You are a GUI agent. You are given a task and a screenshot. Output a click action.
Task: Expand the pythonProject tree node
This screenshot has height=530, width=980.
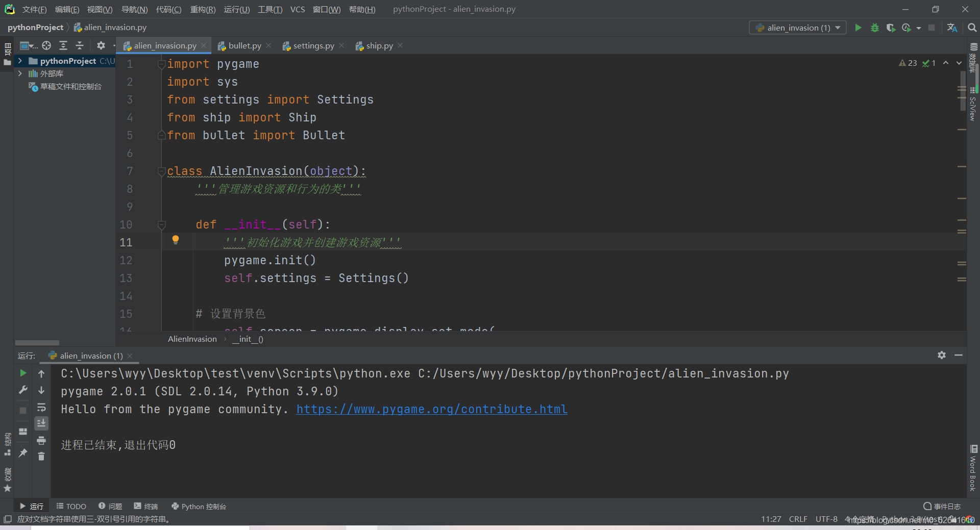click(20, 61)
